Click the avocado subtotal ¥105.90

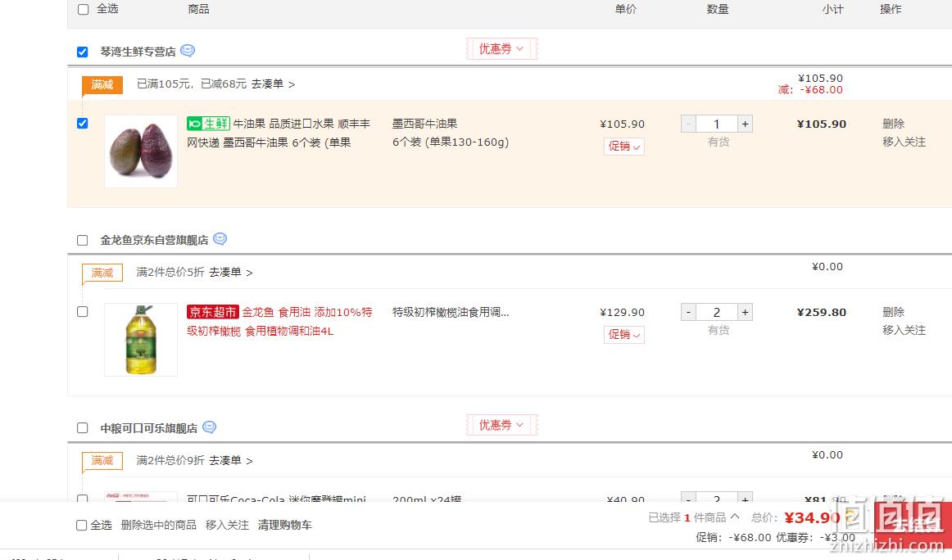click(x=822, y=124)
